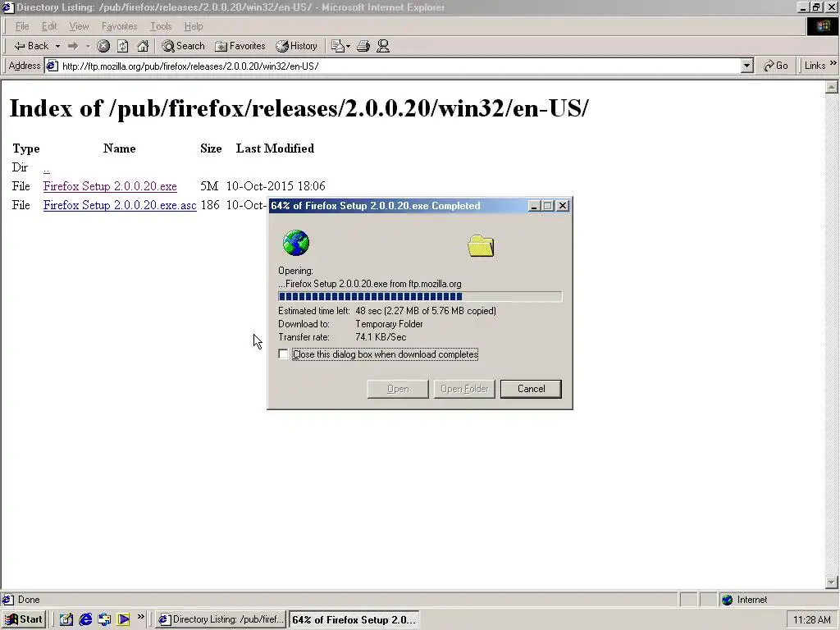Click the Messenger icon in toolbar

point(383,46)
